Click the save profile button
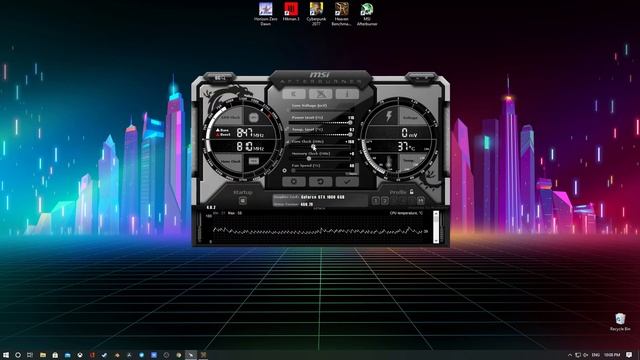 click(420, 200)
